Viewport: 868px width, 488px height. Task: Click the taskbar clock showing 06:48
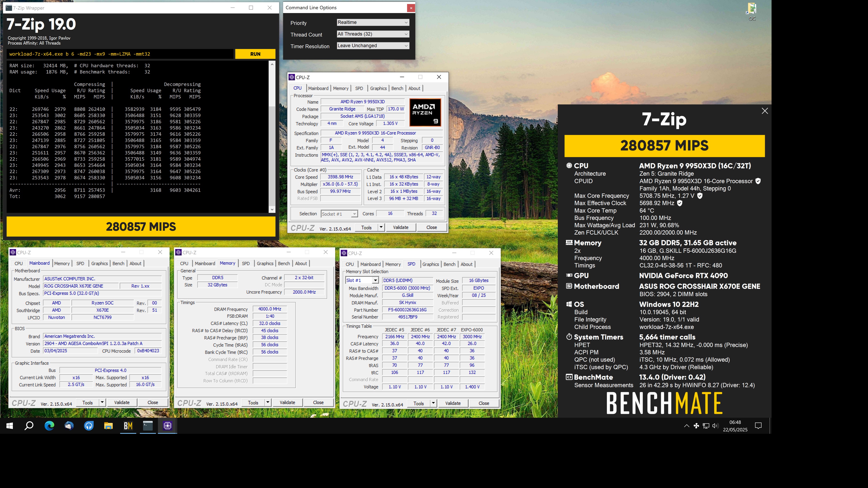(x=735, y=426)
